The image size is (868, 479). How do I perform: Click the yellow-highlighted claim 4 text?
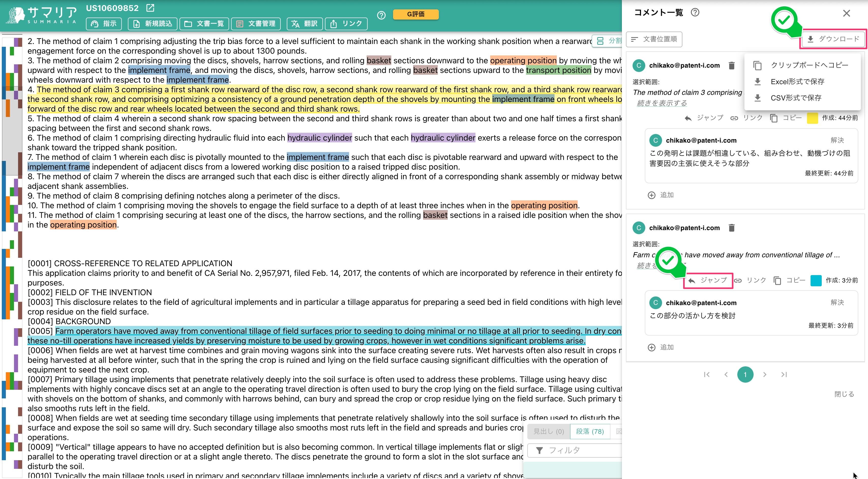click(324, 99)
